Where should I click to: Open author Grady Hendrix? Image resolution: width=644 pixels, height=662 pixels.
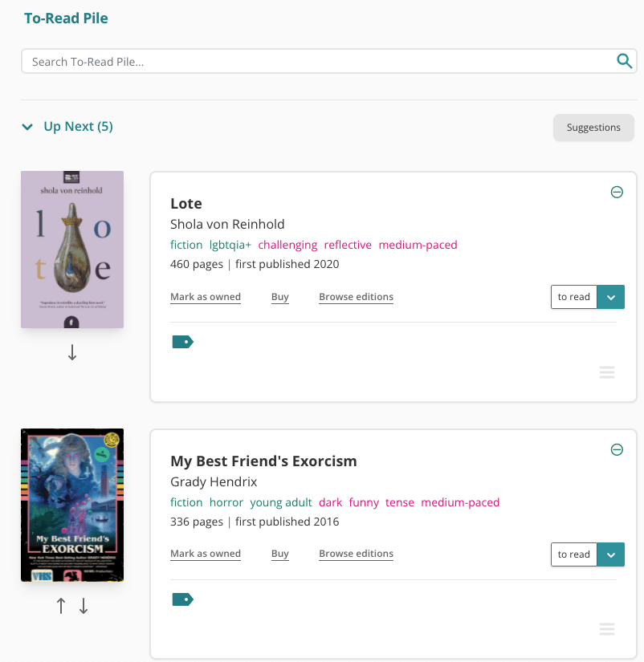(x=214, y=481)
